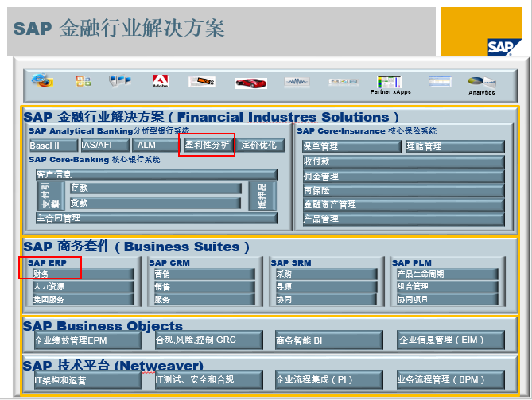Select 协同项目 under SAP PLM

point(448,300)
